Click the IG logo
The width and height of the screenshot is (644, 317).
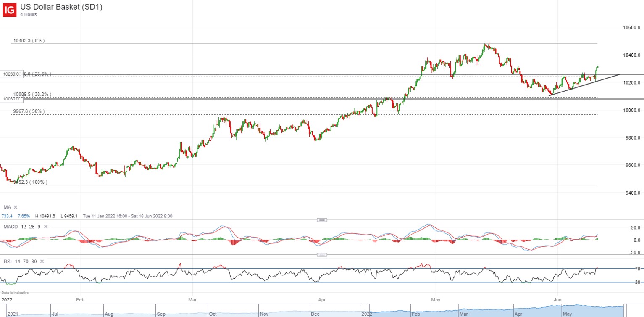click(10, 9)
